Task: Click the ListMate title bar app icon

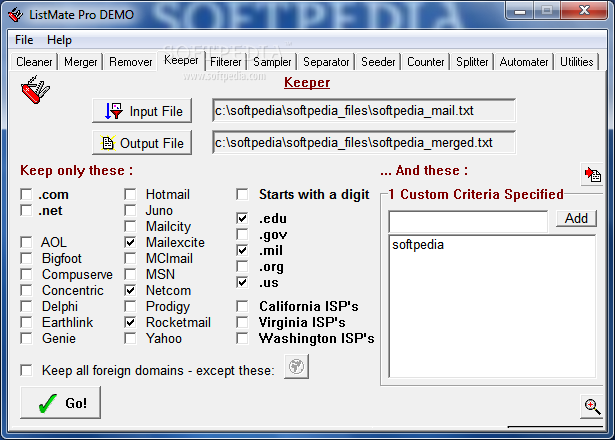Action: (x=16, y=15)
